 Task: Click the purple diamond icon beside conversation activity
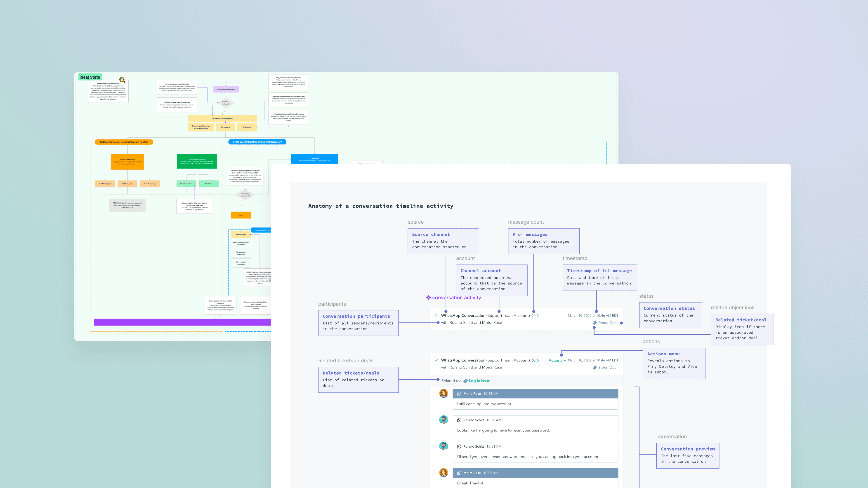(x=428, y=297)
